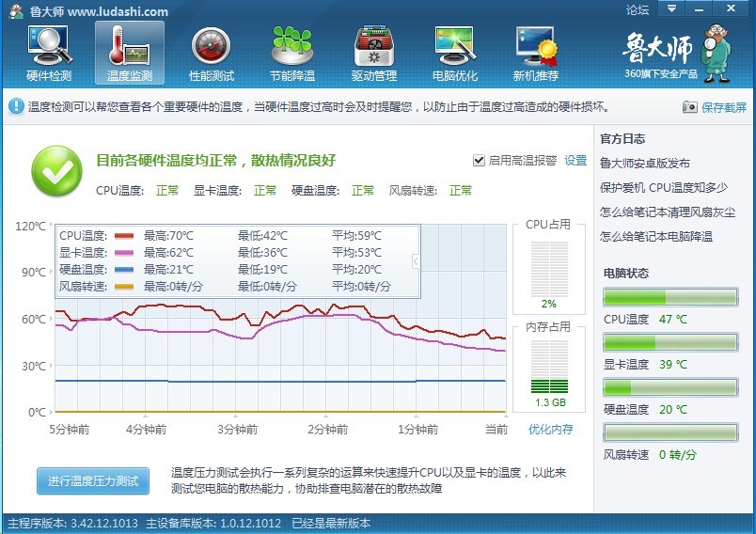This screenshot has width=756, height=534.
Task: Click the camera icon beside 保存截屏
Action: click(x=690, y=107)
